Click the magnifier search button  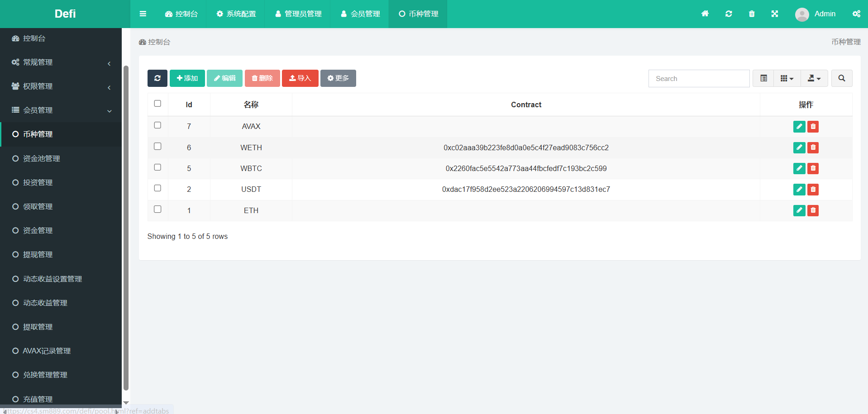pyautogui.click(x=841, y=78)
